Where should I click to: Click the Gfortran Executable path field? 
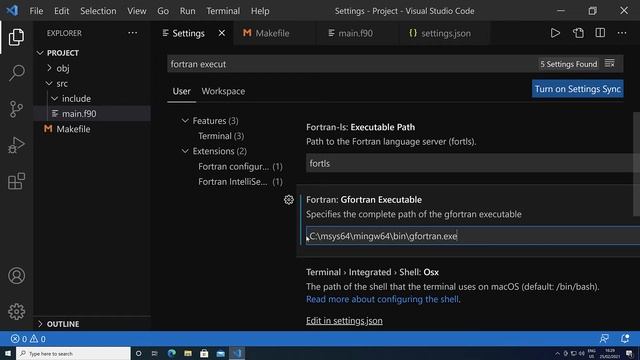tap(473, 236)
